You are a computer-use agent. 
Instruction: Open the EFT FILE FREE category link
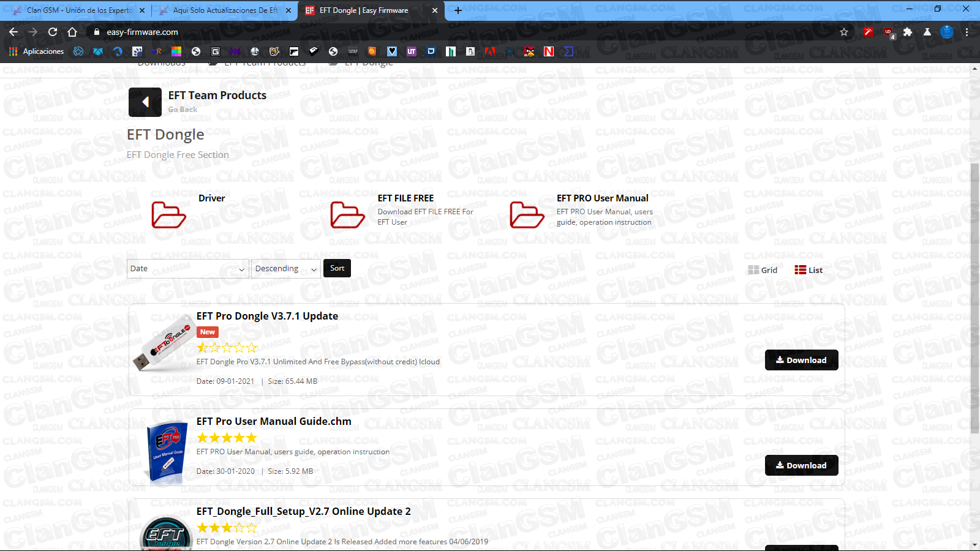point(405,198)
